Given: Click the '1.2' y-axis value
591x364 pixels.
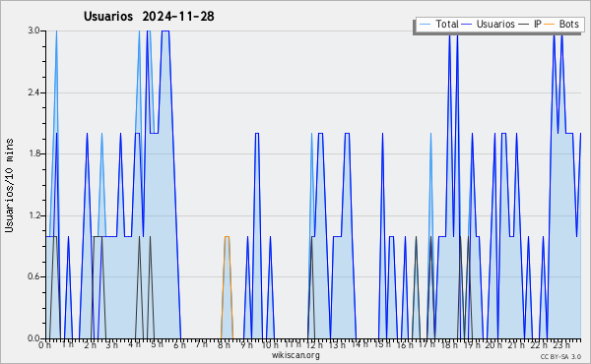Looking at the screenshot, I should (33, 215).
